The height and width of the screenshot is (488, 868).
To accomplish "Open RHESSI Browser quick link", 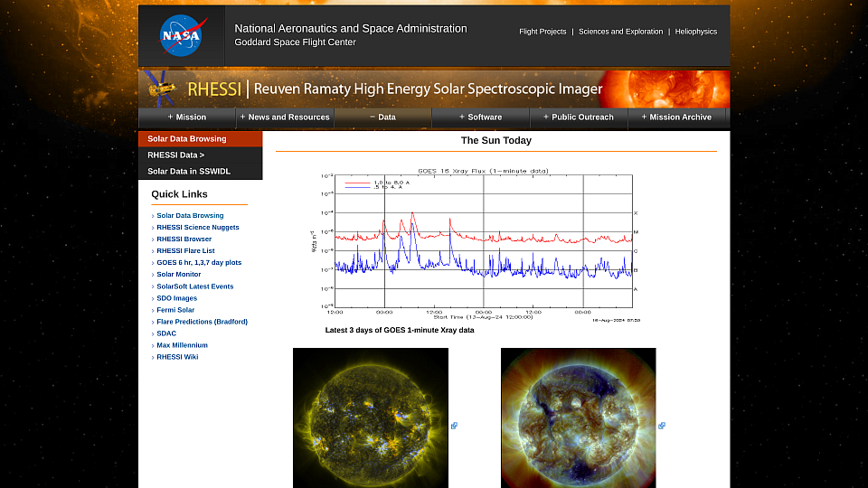I will click(x=184, y=239).
